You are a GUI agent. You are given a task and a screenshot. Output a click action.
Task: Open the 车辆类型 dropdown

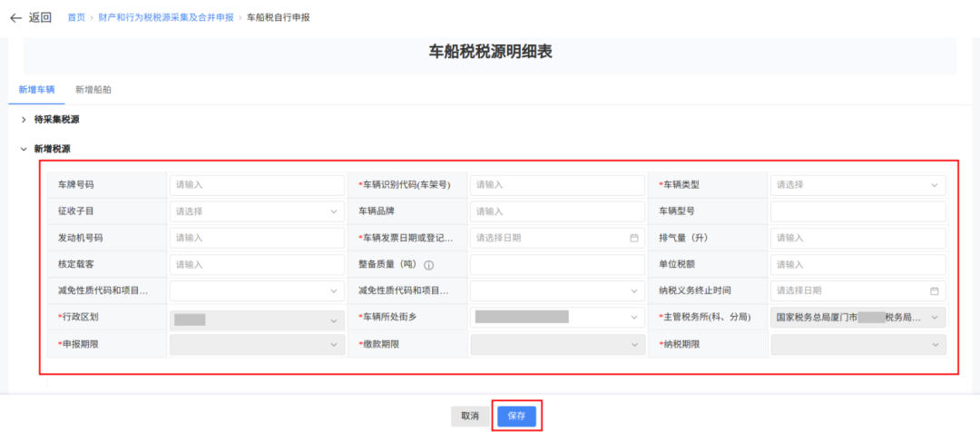(x=857, y=185)
